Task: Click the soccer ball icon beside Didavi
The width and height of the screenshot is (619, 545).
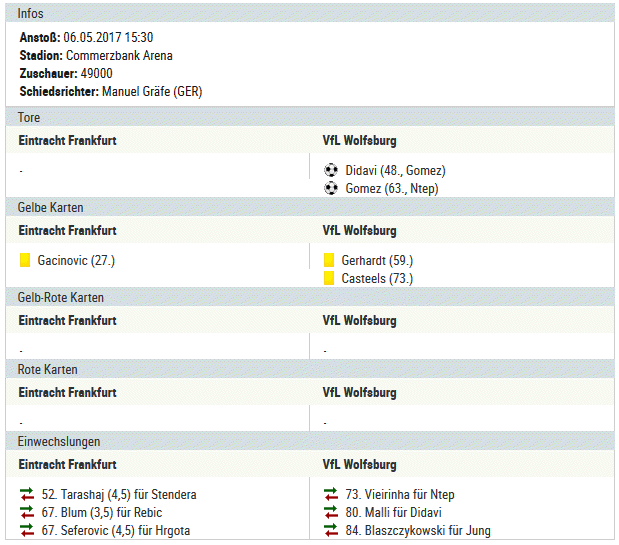Action: pos(331,170)
